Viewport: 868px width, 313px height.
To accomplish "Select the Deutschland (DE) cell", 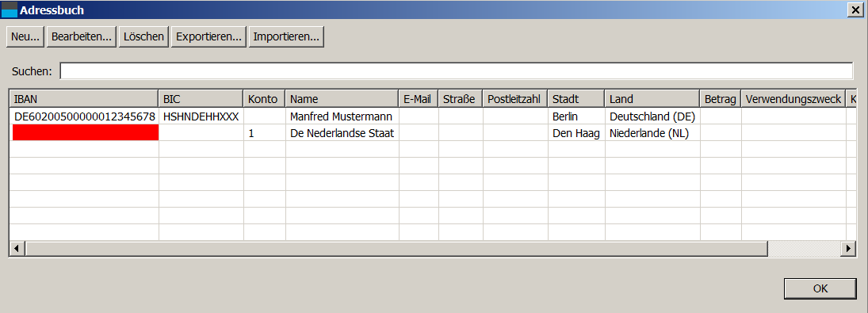I will (652, 116).
